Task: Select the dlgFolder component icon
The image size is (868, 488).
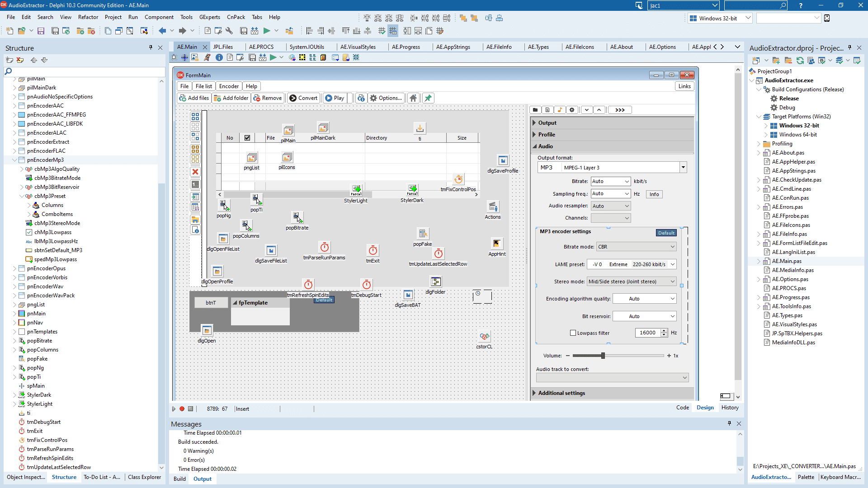Action: pos(435,282)
